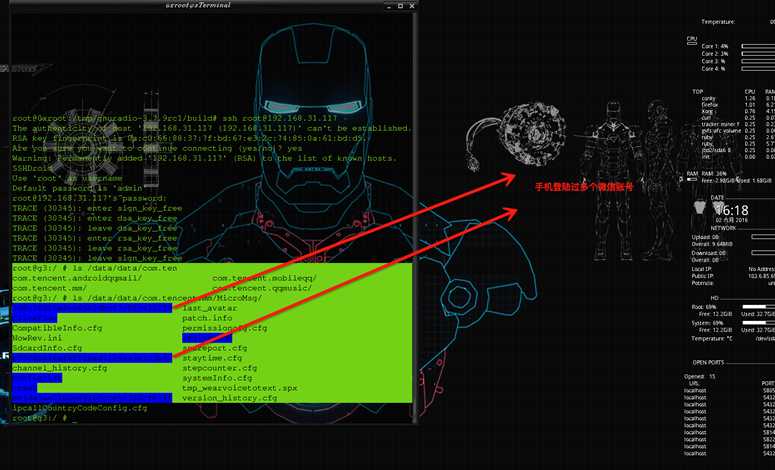Click the 'OPEN PORTS' section header
The height and width of the screenshot is (470, 775).
708,362
